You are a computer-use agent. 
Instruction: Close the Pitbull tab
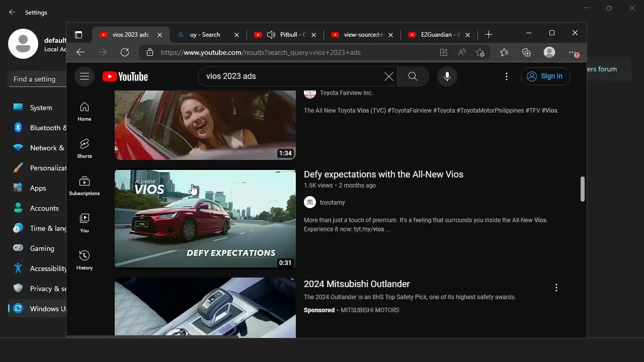click(x=313, y=35)
